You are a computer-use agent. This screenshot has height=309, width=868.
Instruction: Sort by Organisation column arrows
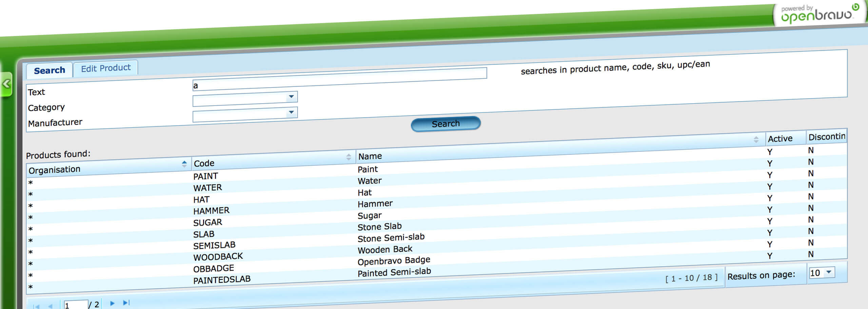(184, 164)
